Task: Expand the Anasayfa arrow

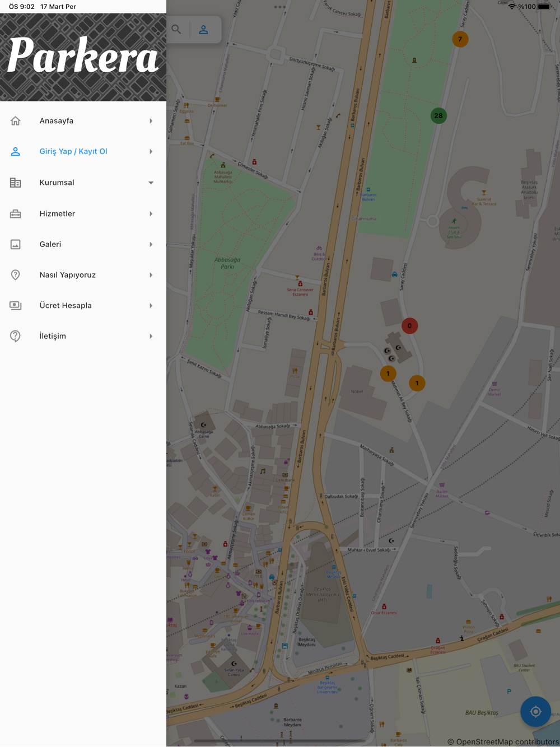Action: (x=151, y=121)
